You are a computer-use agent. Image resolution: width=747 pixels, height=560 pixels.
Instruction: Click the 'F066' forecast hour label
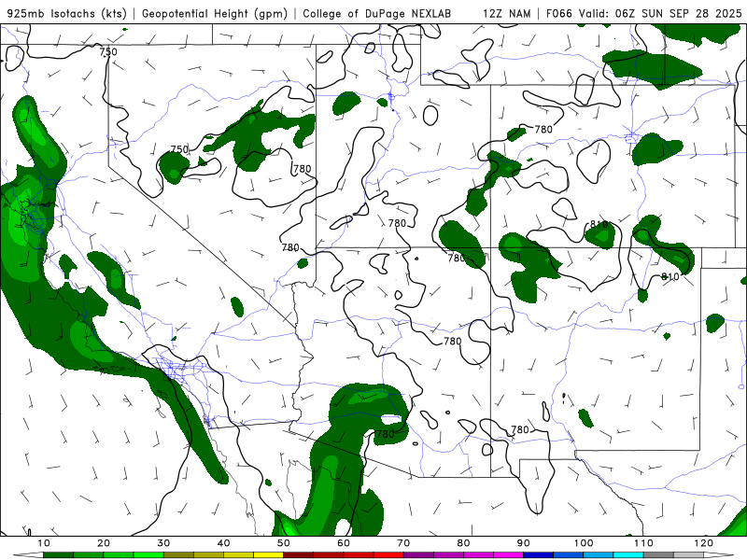(559, 13)
